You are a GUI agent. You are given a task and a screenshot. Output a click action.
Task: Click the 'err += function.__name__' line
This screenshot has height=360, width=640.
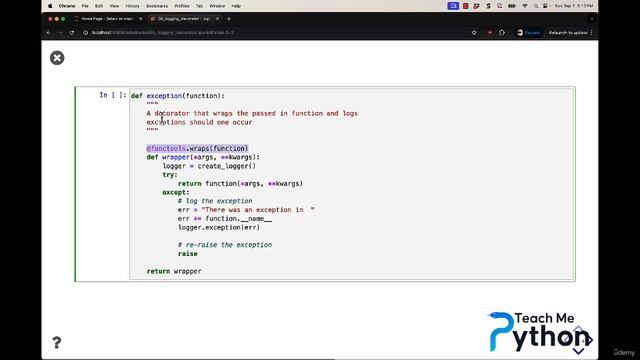224,219
